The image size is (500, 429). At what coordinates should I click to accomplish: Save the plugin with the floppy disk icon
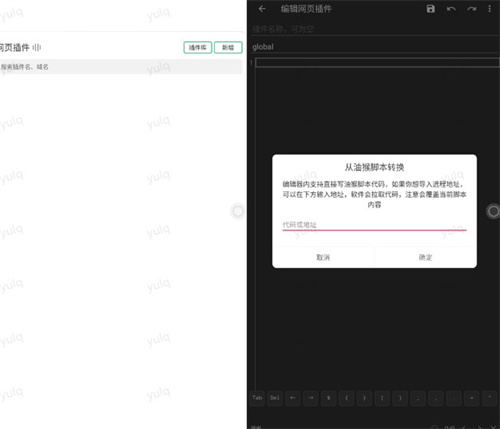coord(431,9)
